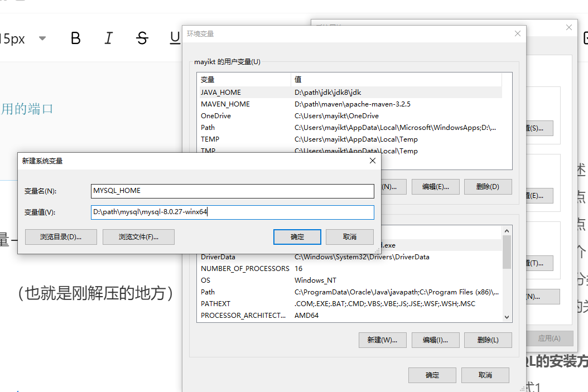This screenshot has width=588, height=392.
Task: Cancel the new system variable dialog
Action: click(349, 237)
